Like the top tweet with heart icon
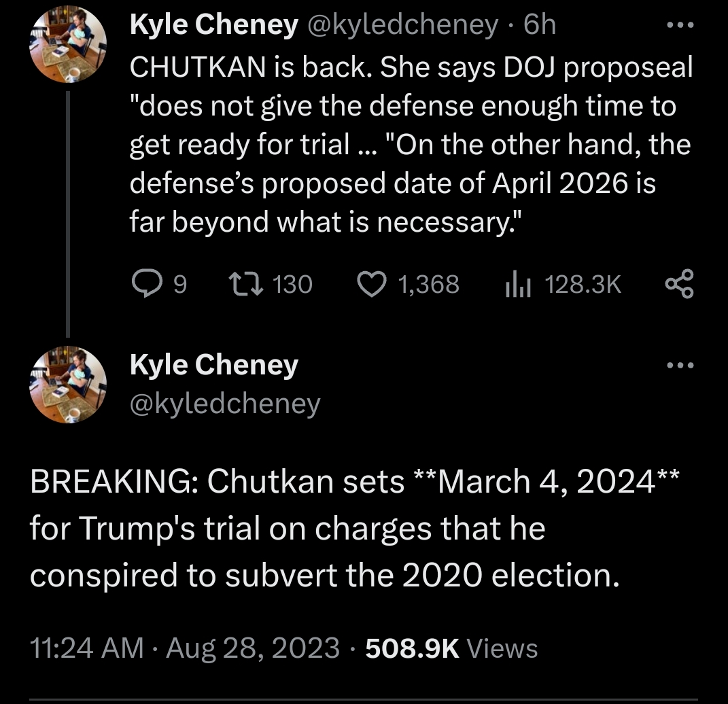This screenshot has height=704, width=728. pyautogui.click(x=370, y=284)
